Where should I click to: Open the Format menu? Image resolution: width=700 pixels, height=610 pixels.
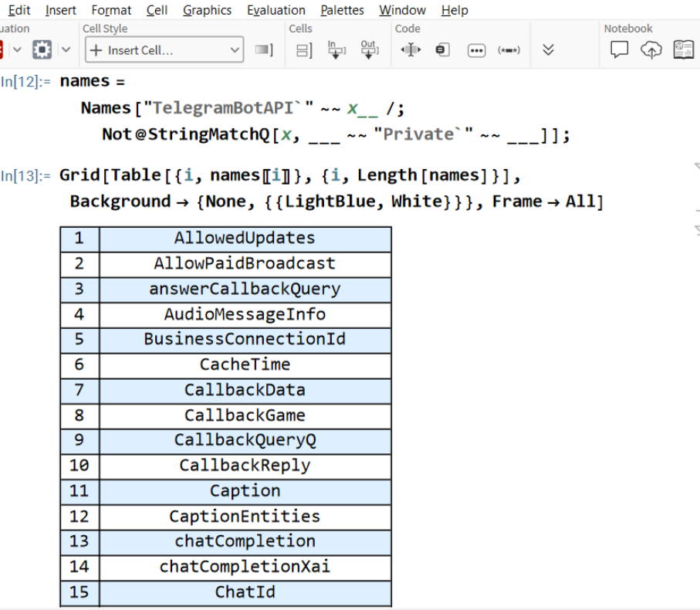pyautogui.click(x=111, y=10)
